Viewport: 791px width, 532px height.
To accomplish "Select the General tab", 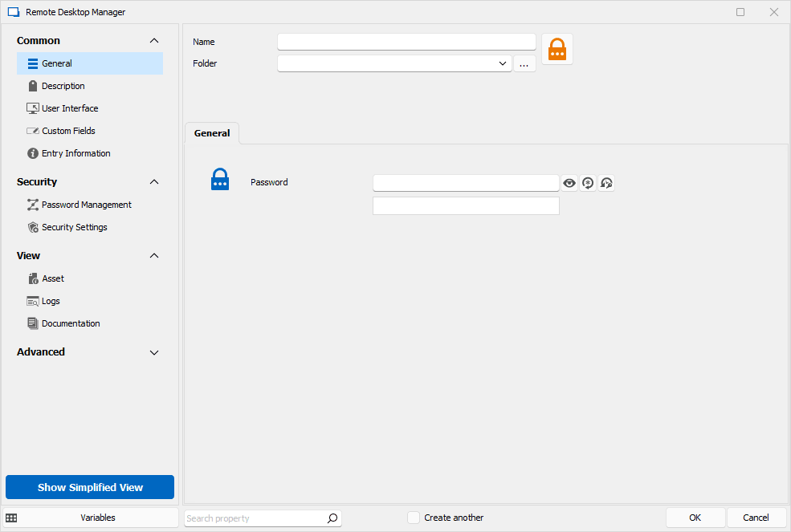I will tap(212, 133).
